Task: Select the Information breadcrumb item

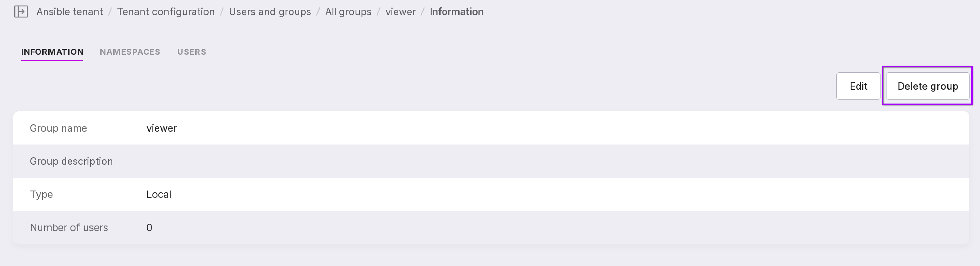Action: click(x=456, y=12)
